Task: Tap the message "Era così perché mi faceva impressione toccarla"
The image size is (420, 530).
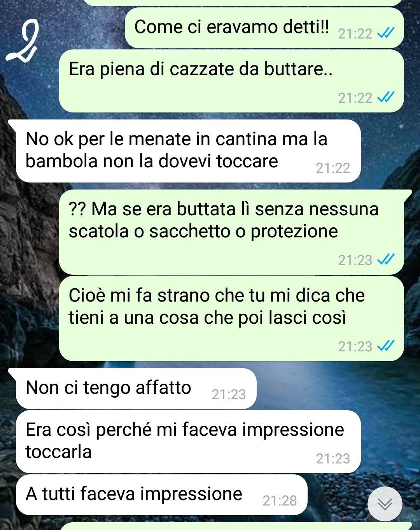Action: [188, 442]
